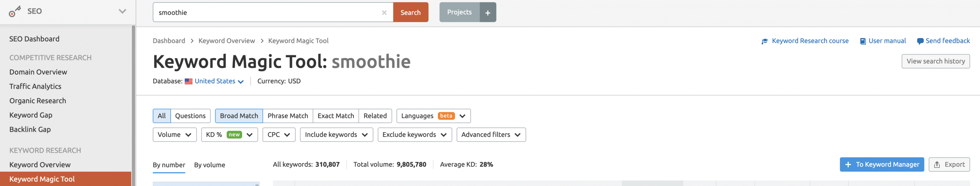Open the KD % filter dropdown
Image resolution: width=980 pixels, height=186 pixels.
coord(230,135)
